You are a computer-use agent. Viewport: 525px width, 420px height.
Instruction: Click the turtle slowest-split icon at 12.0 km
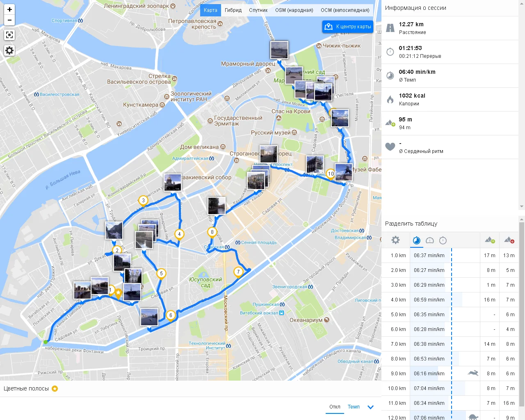(x=473, y=417)
